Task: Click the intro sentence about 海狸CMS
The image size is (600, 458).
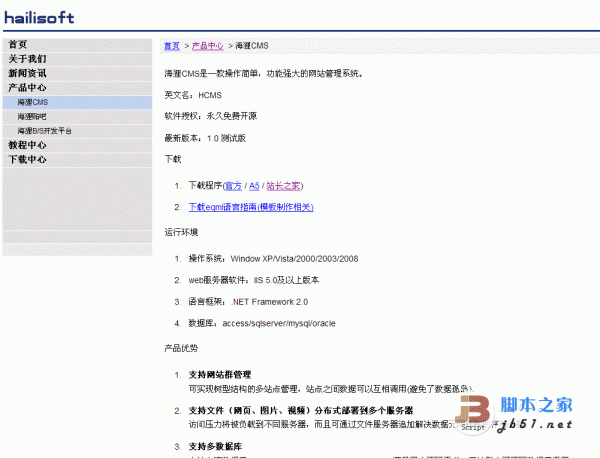Action: (264, 73)
